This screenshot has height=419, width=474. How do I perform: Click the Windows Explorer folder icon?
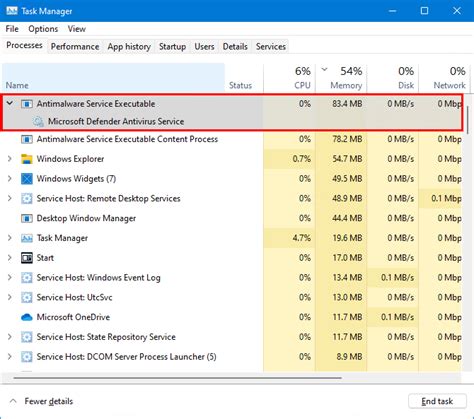pos(27,159)
